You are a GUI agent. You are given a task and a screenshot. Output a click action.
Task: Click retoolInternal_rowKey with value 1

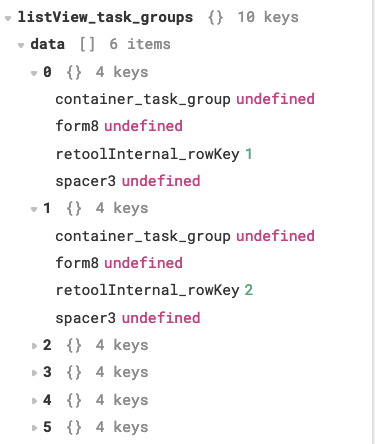click(147, 154)
